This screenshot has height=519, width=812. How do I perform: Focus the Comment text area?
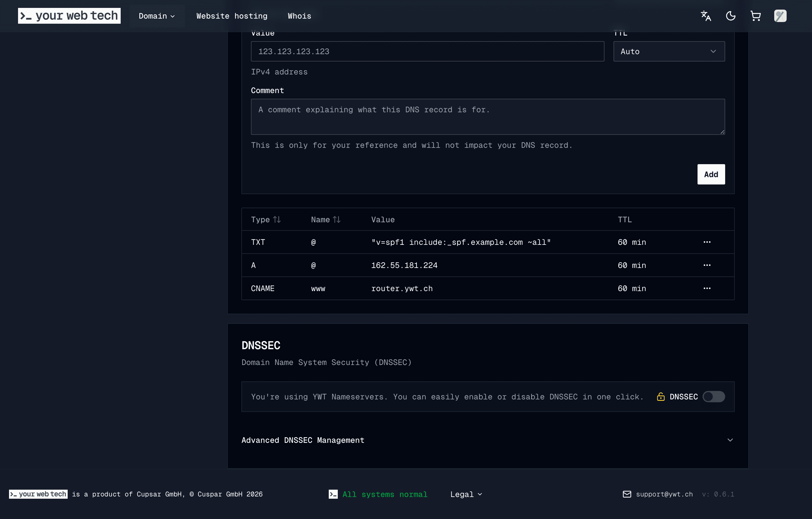click(487, 117)
